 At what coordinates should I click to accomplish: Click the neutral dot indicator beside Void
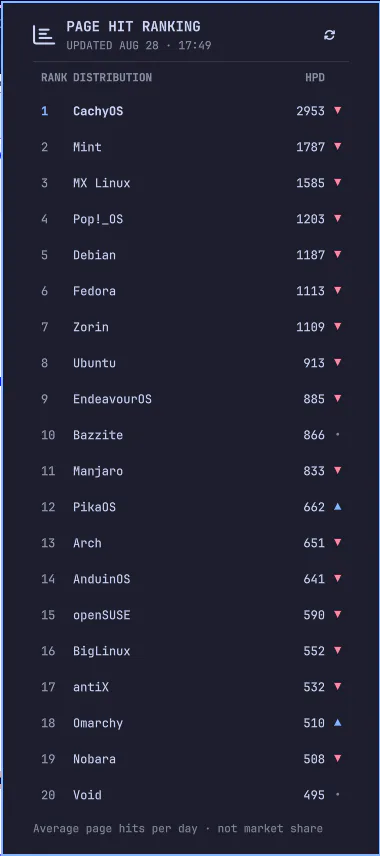point(337,795)
